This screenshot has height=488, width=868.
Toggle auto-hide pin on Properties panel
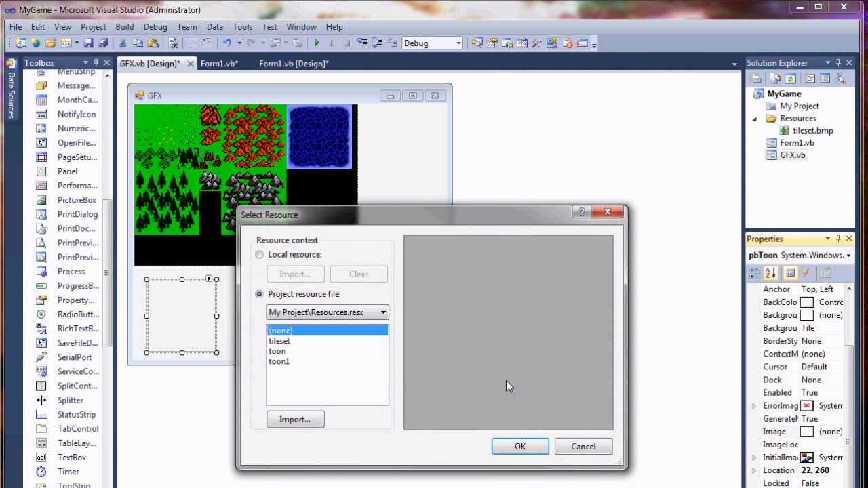pos(839,239)
